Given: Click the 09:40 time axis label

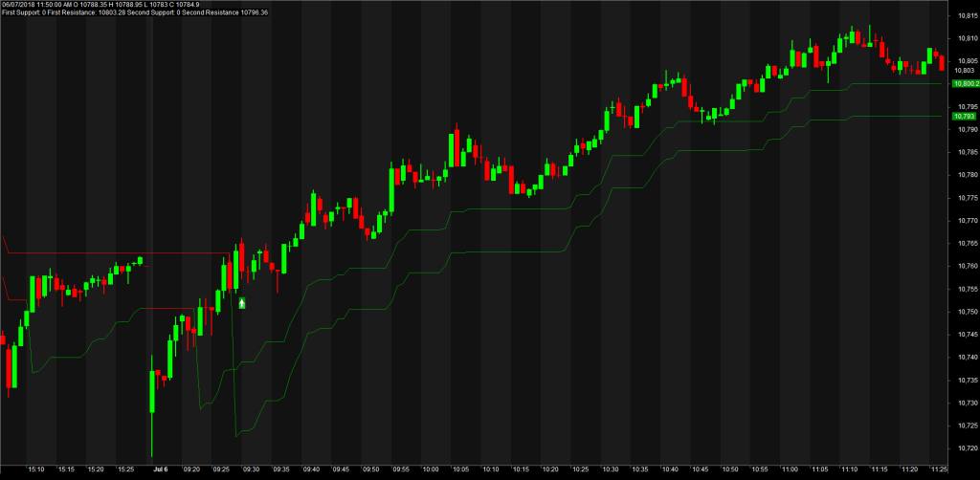Looking at the screenshot, I should point(311,469).
